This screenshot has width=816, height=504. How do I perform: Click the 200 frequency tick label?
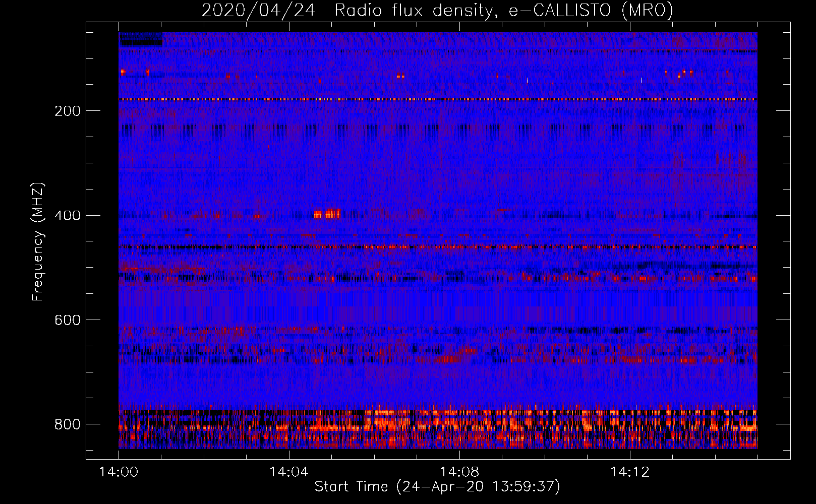[x=68, y=111]
